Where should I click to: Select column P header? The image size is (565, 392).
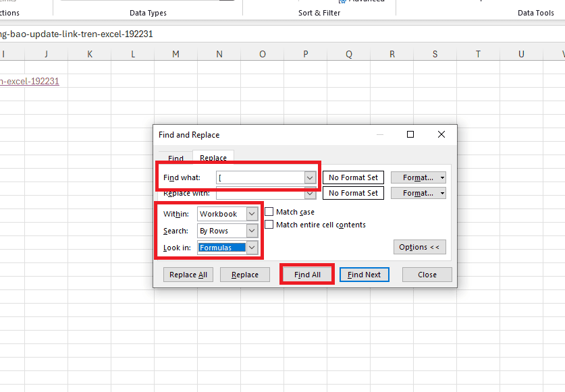(306, 54)
